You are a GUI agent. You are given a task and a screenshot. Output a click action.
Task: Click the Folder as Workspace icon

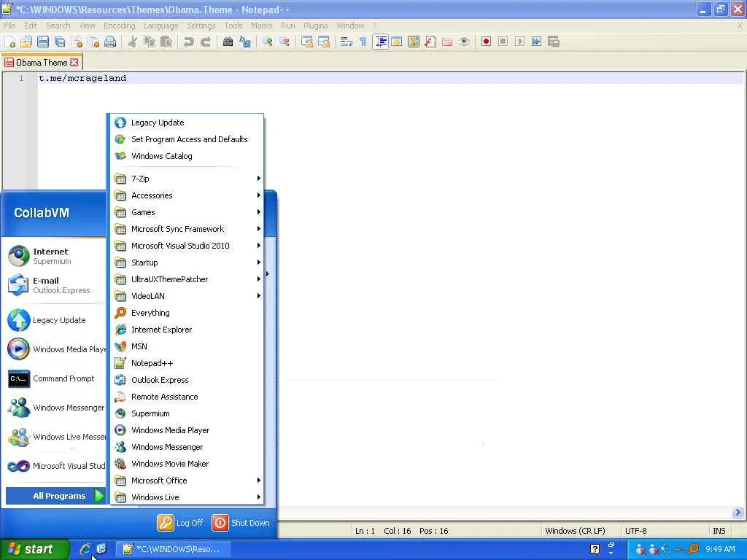tap(447, 42)
